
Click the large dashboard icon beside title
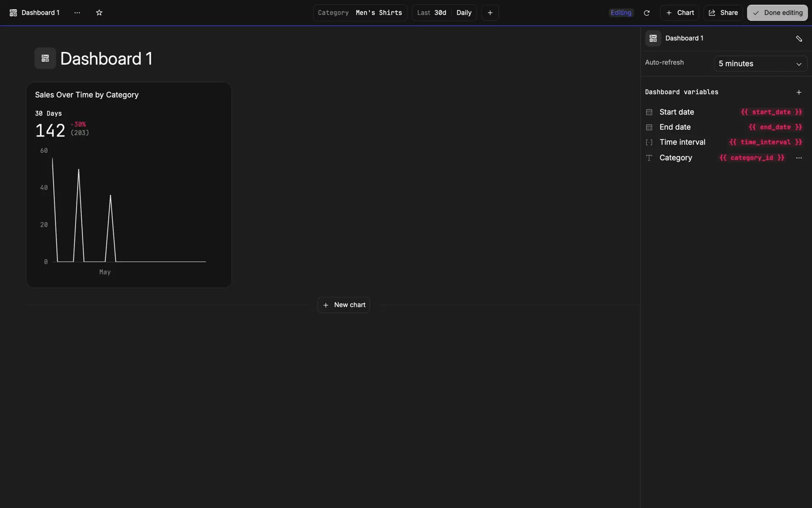click(x=45, y=58)
